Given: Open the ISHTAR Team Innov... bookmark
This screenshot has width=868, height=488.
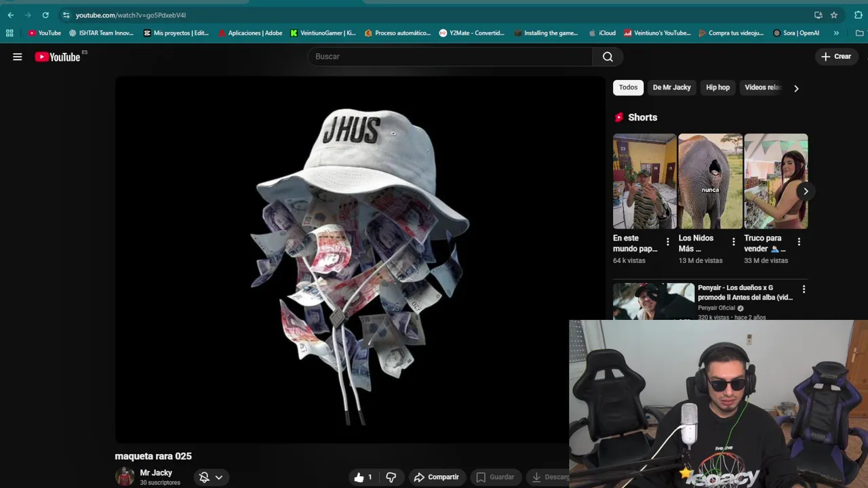Looking at the screenshot, I should [101, 33].
